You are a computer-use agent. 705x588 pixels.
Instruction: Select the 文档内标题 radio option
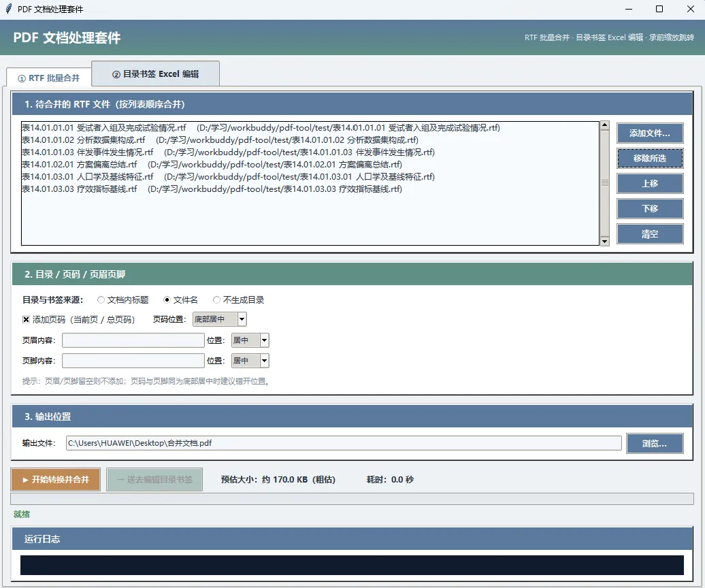pos(122,300)
